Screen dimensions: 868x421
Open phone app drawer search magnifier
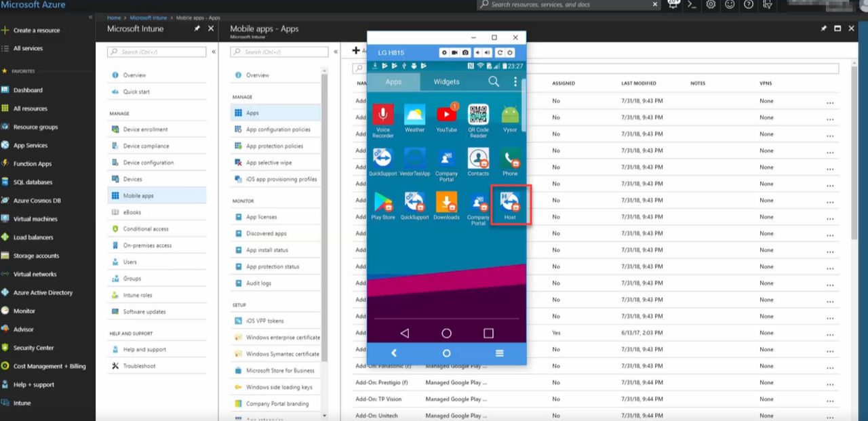(x=494, y=81)
